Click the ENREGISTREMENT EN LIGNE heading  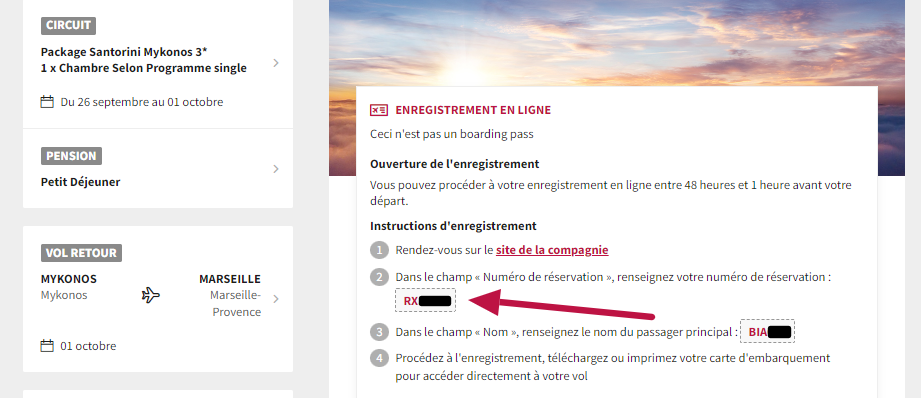click(x=473, y=110)
